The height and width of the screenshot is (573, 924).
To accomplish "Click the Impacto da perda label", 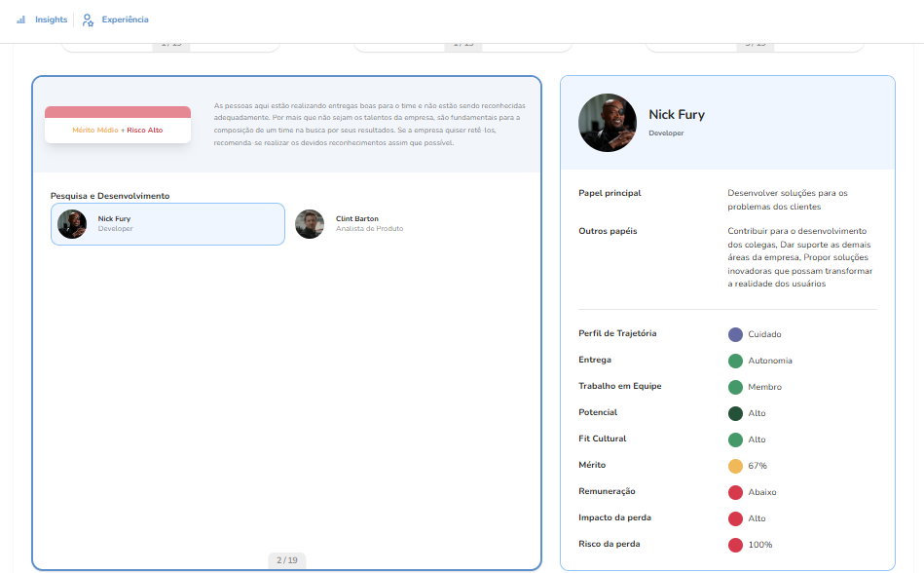I will pos(614,517).
